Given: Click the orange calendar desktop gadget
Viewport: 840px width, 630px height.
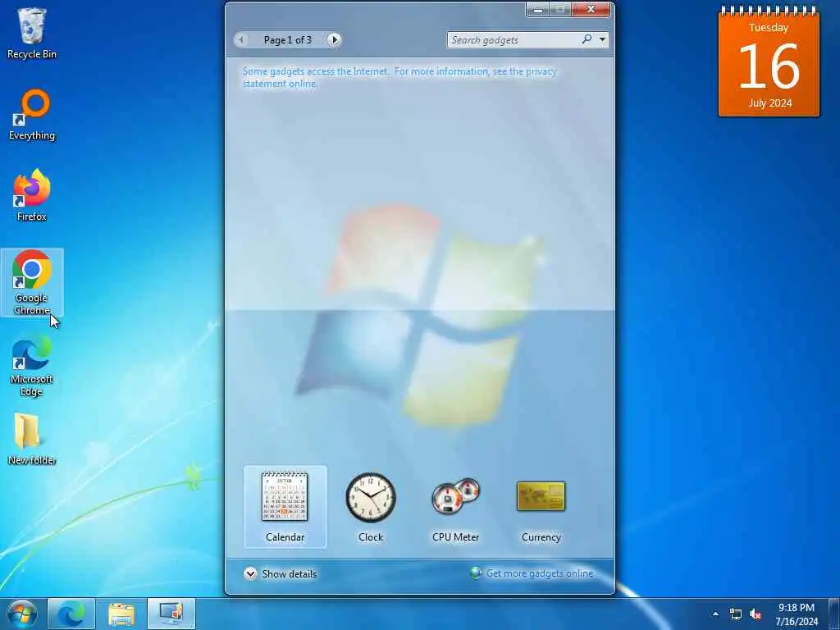Looking at the screenshot, I should point(769,62).
